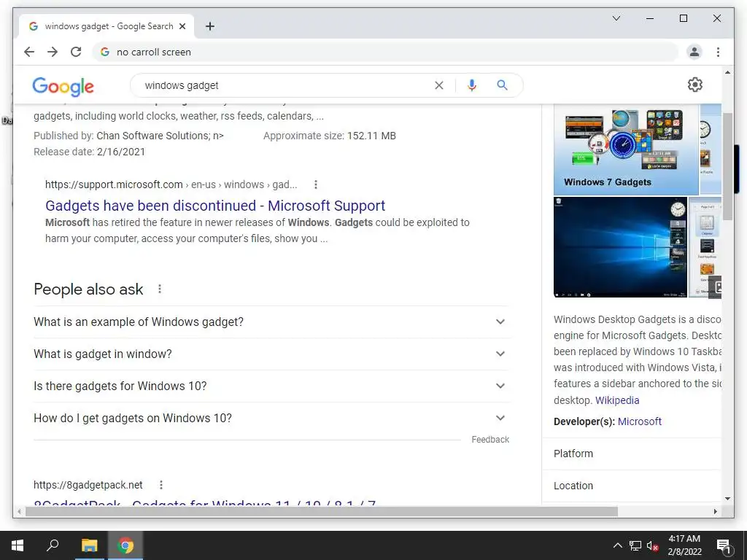Viewport: 747px width, 560px height.
Task: Open Chrome's three-dot menu
Action: click(x=718, y=52)
